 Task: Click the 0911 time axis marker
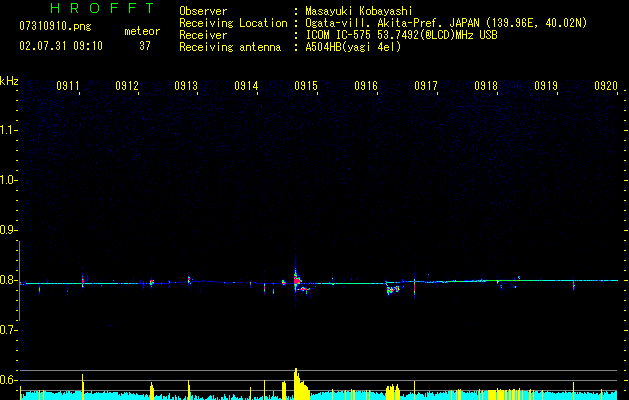tap(68, 86)
